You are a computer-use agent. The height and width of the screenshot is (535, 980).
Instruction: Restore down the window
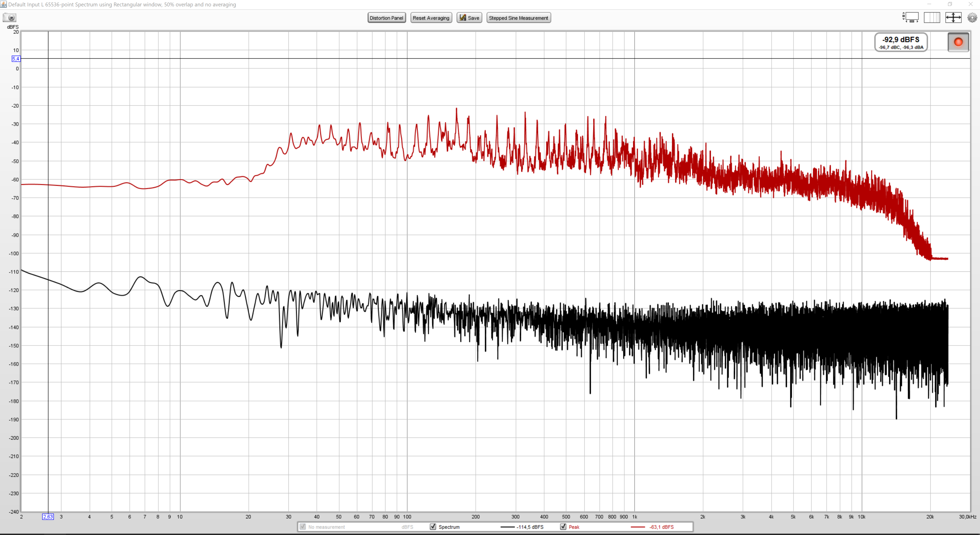(950, 4)
